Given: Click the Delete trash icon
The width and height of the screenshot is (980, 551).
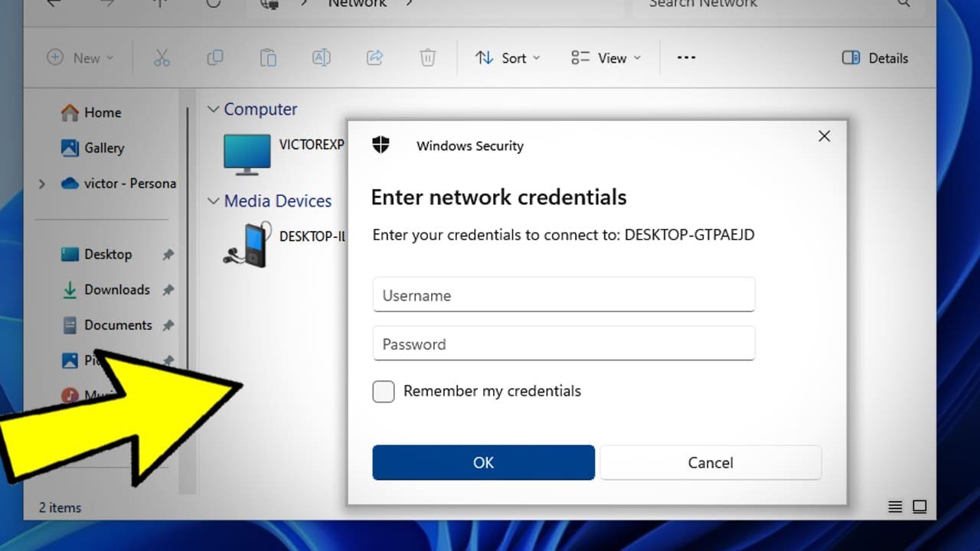Looking at the screenshot, I should (427, 58).
